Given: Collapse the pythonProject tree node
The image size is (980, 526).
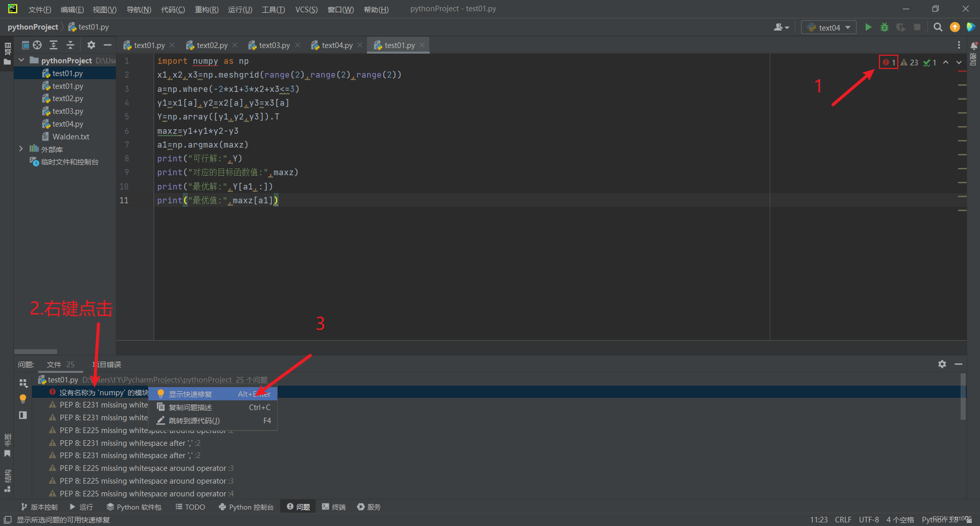Looking at the screenshot, I should tap(21, 60).
